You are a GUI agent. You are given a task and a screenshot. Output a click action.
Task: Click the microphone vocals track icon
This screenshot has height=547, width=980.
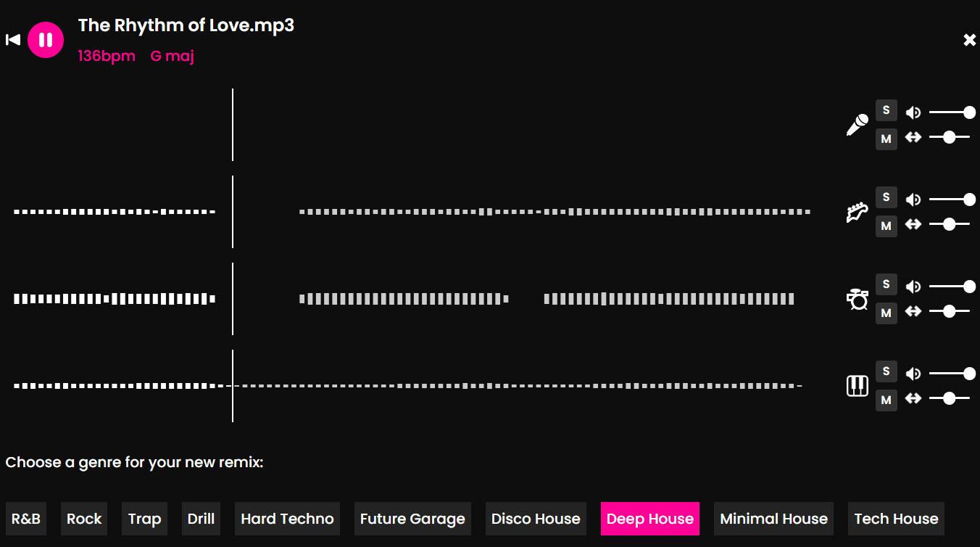pyautogui.click(x=857, y=125)
